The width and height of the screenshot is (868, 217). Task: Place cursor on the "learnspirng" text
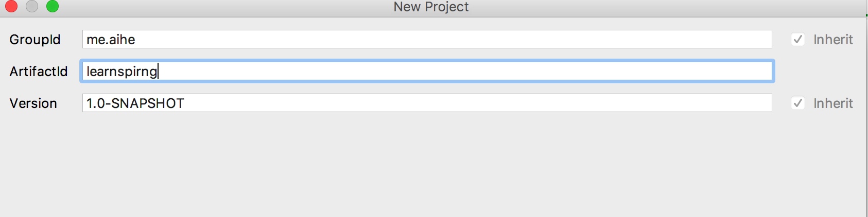coord(121,71)
